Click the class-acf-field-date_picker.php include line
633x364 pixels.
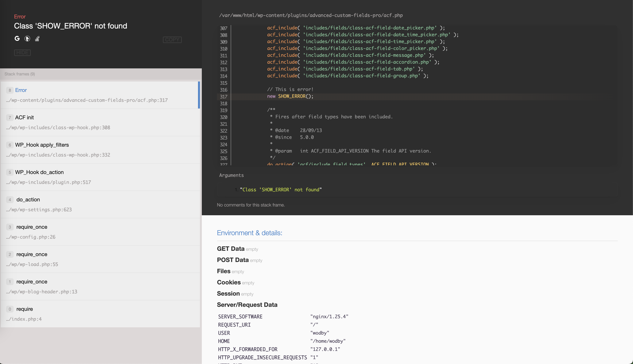356,28
